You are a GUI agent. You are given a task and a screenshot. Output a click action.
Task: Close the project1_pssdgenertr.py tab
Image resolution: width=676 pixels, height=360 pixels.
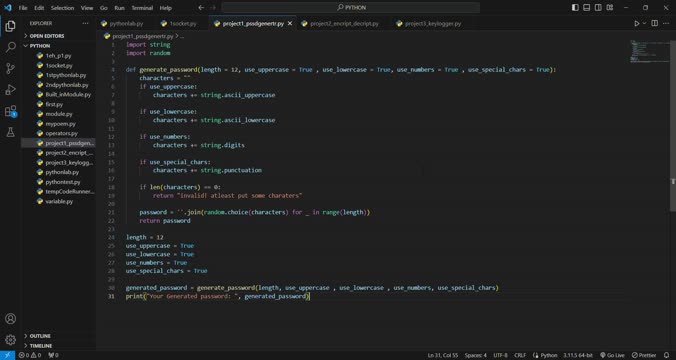coord(290,24)
